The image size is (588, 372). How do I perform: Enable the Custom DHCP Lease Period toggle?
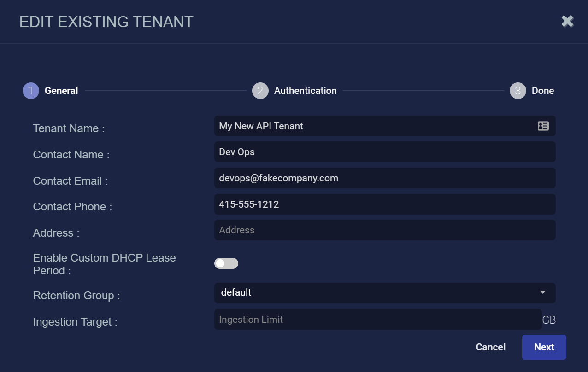[x=226, y=263]
